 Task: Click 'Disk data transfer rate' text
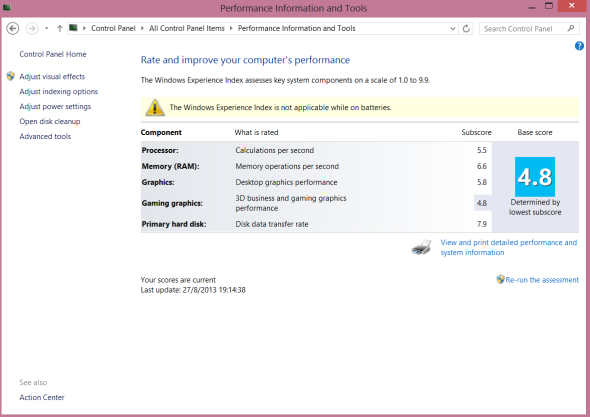pyautogui.click(x=272, y=224)
